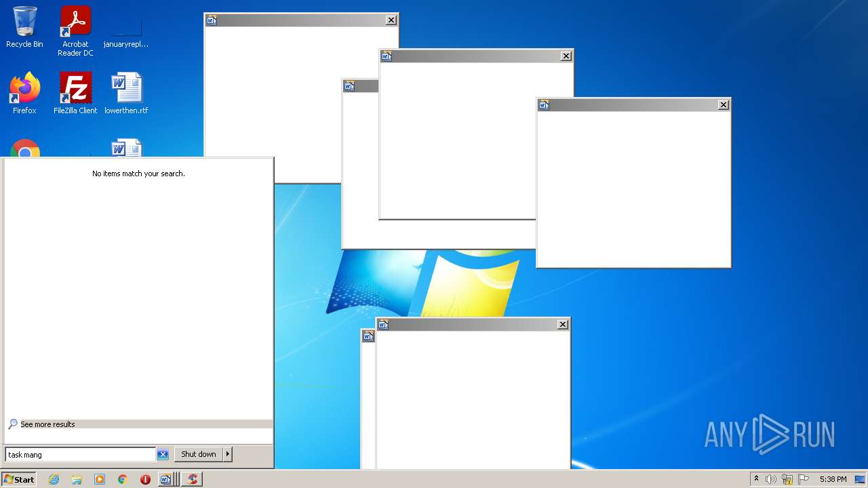The width and height of the screenshot is (868, 488).
Task: Expand Shut down options arrow
Action: click(228, 454)
